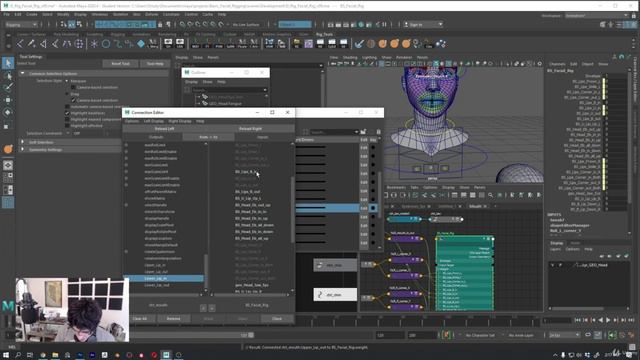Click the Maya icon in the Windows taskbar
Viewport: 640px width, 360px height.
166,355
